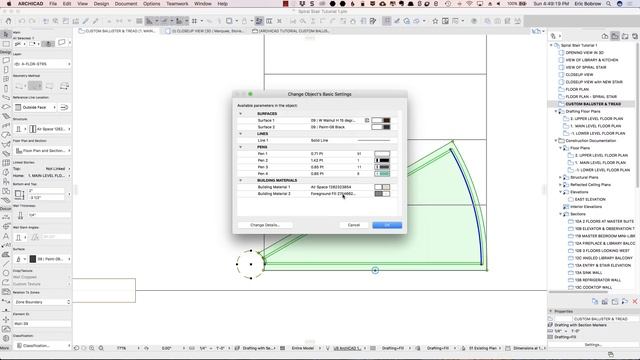The image size is (640, 360).
Task: Select the Marquee tool in the toolbox
Action: pyautogui.click(x=6, y=44)
